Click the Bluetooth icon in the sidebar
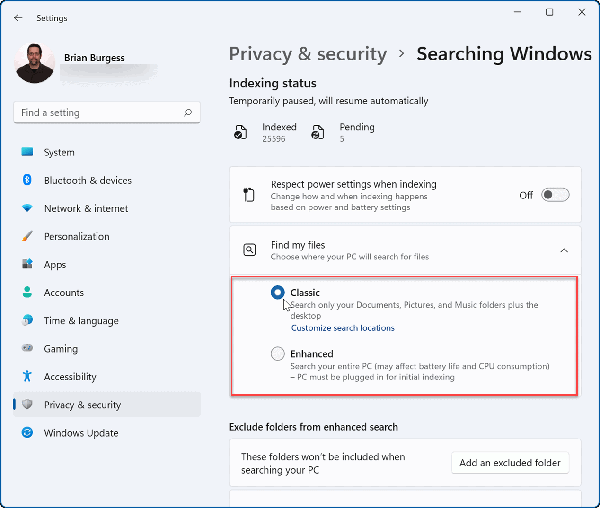The image size is (600, 508). pyautogui.click(x=27, y=180)
